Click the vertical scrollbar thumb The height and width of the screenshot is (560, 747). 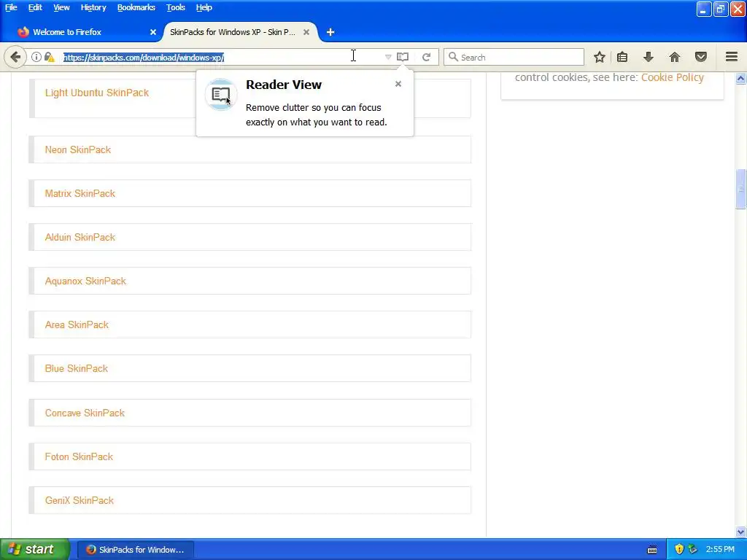pos(740,189)
